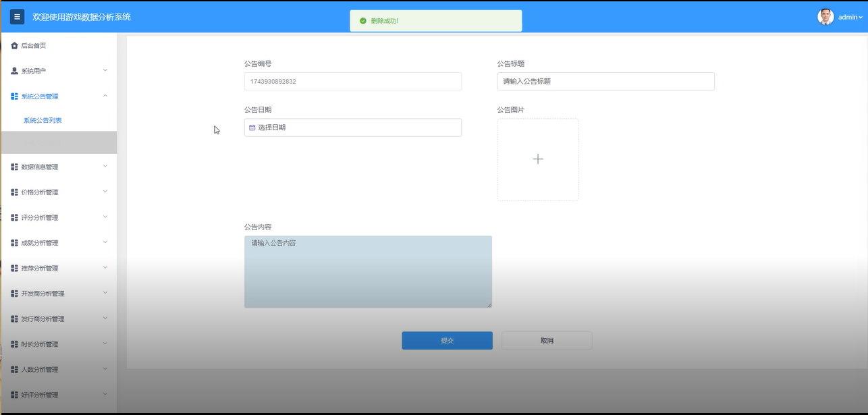Select the icon next to 好评分析管理
Image resolution: width=868 pixels, height=415 pixels.
coord(13,394)
